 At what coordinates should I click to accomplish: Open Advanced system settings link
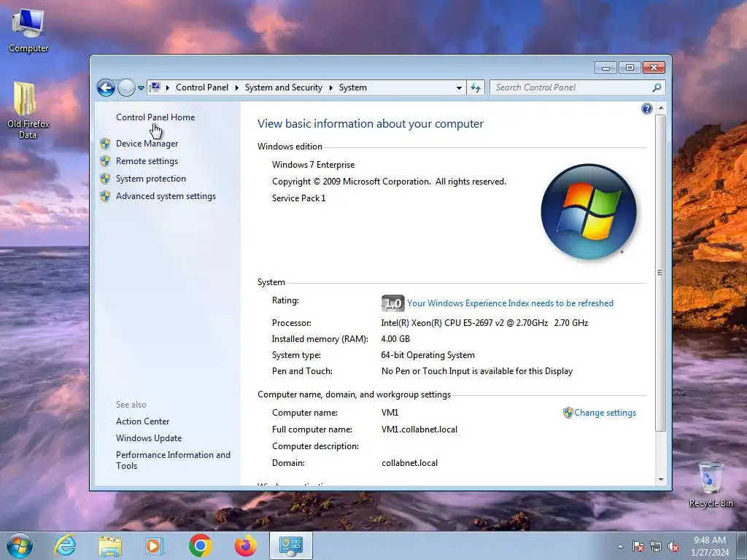pos(166,196)
